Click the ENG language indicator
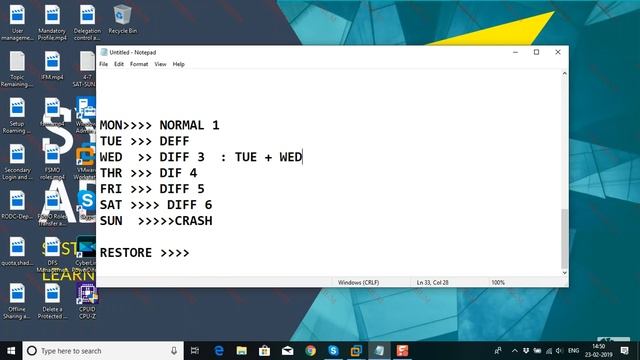 (573, 351)
